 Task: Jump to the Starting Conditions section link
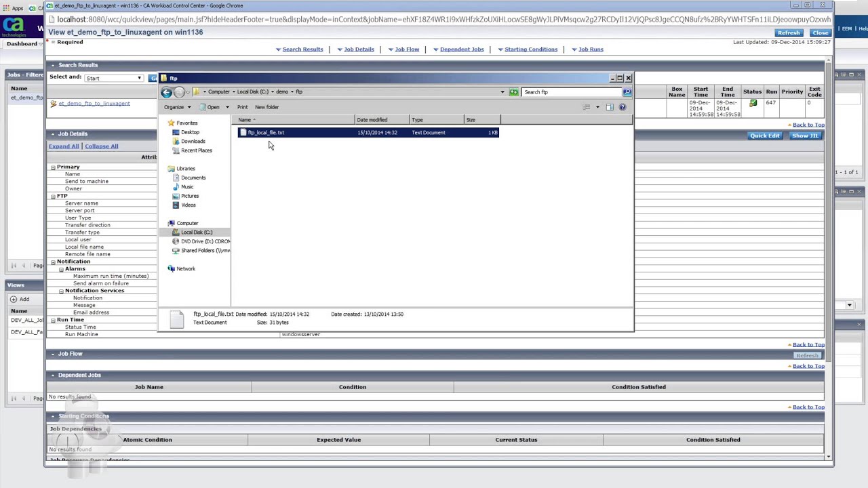tap(531, 49)
